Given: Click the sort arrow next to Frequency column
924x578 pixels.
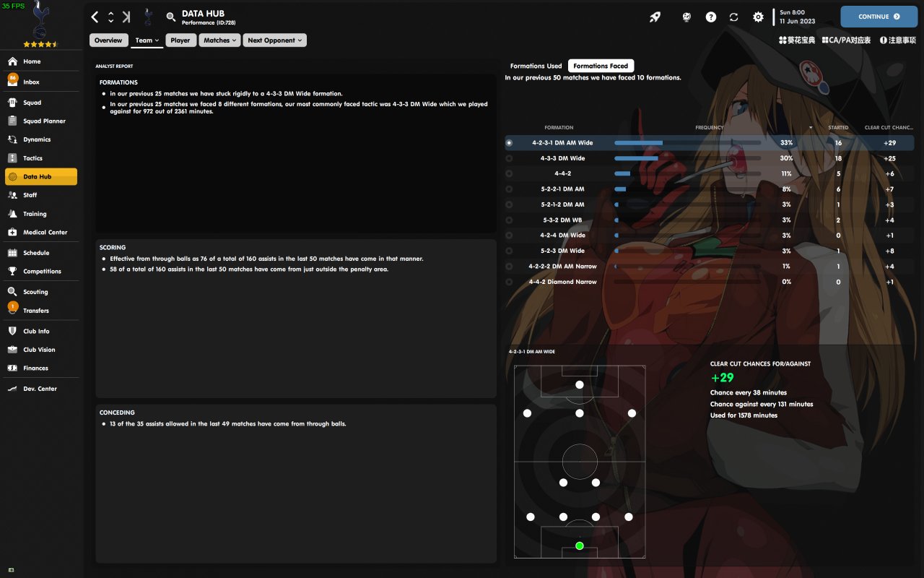Looking at the screenshot, I should click(x=810, y=128).
